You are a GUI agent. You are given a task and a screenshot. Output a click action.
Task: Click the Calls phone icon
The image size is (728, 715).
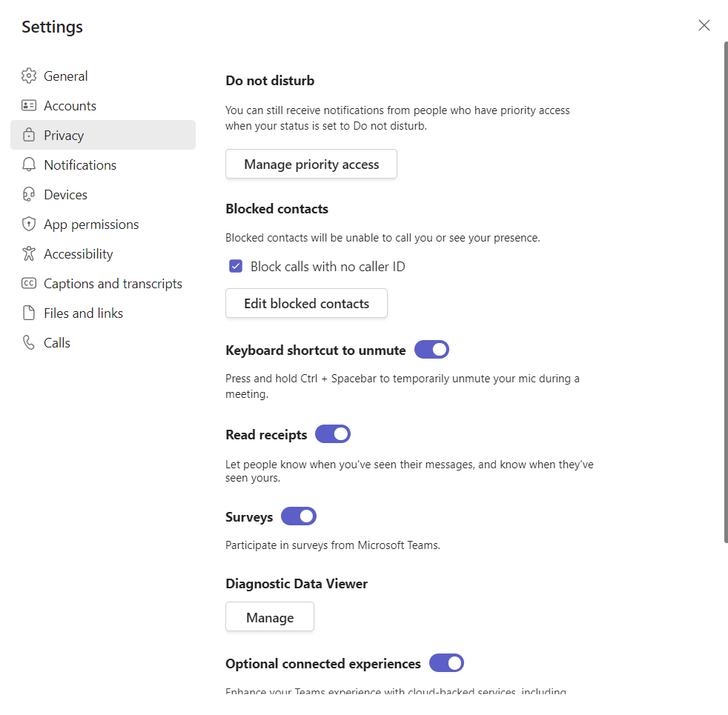tap(29, 342)
